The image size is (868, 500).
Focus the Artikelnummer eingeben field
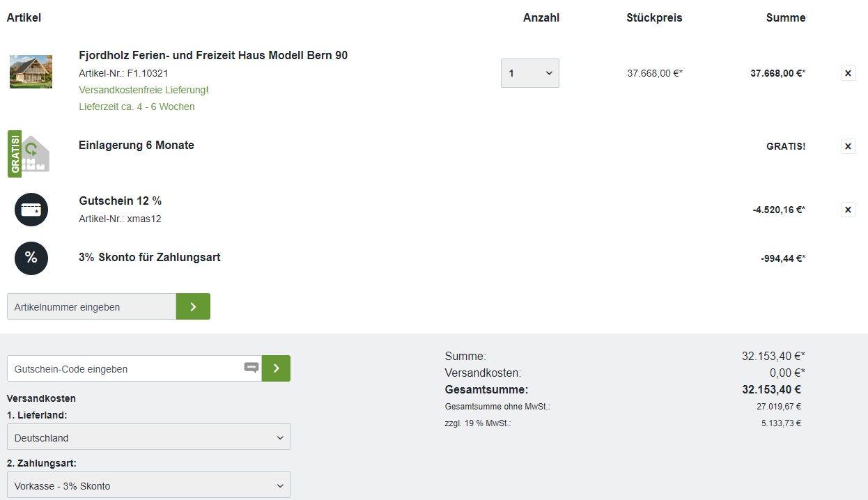[x=91, y=306]
